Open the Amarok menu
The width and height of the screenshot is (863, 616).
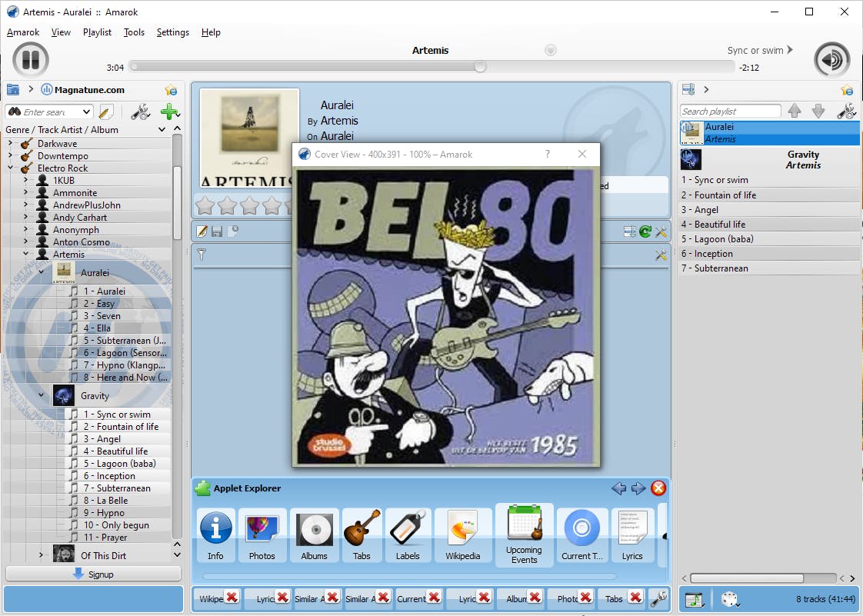(23, 32)
